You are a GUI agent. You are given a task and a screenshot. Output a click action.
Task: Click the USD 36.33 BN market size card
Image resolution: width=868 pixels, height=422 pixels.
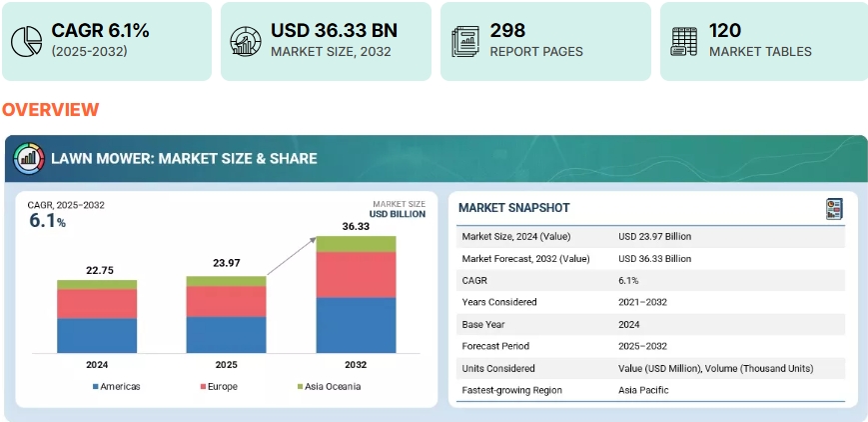click(x=326, y=41)
